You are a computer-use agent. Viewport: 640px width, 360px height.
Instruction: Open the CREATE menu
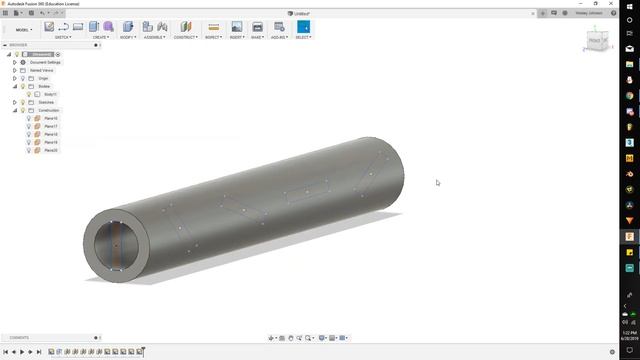(x=101, y=37)
